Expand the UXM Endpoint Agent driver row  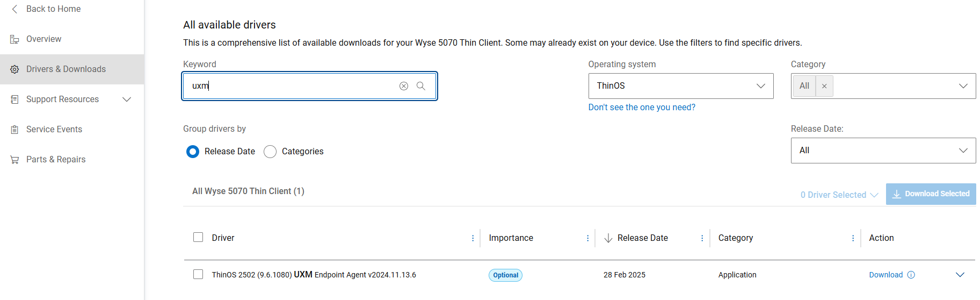tap(960, 275)
